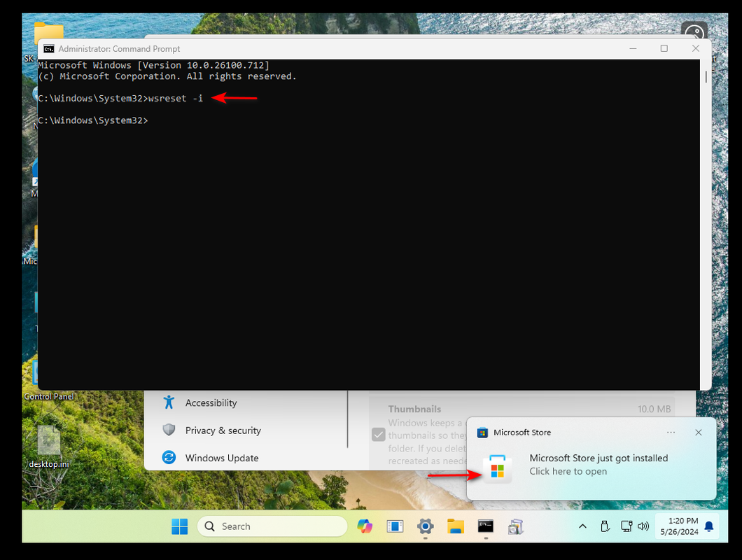Open Copilot from the taskbar
The width and height of the screenshot is (742, 560).
[x=365, y=526]
